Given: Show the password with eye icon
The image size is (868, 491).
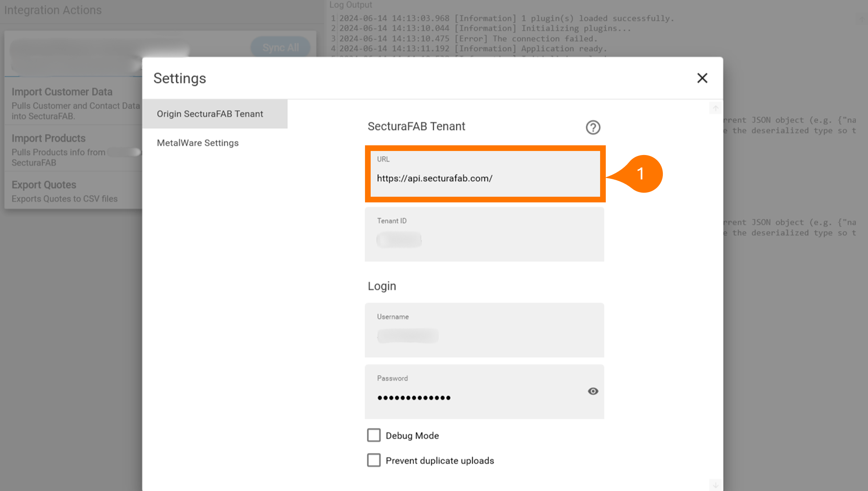Looking at the screenshot, I should click(x=593, y=391).
